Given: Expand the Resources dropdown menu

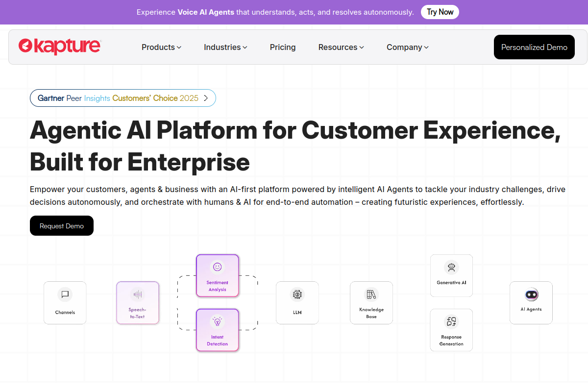Looking at the screenshot, I should click(x=341, y=48).
